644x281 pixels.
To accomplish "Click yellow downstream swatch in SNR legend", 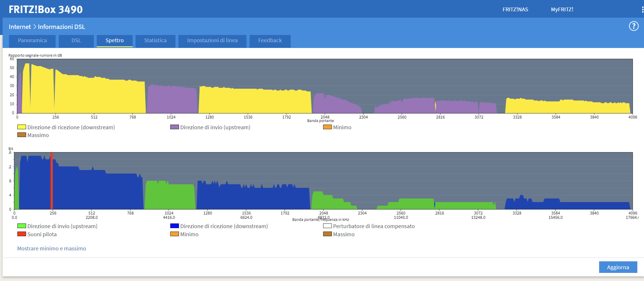I will point(22,127).
